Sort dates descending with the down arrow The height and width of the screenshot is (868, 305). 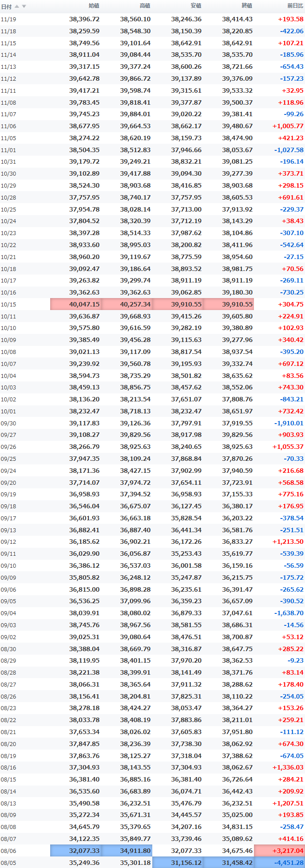[24, 6]
